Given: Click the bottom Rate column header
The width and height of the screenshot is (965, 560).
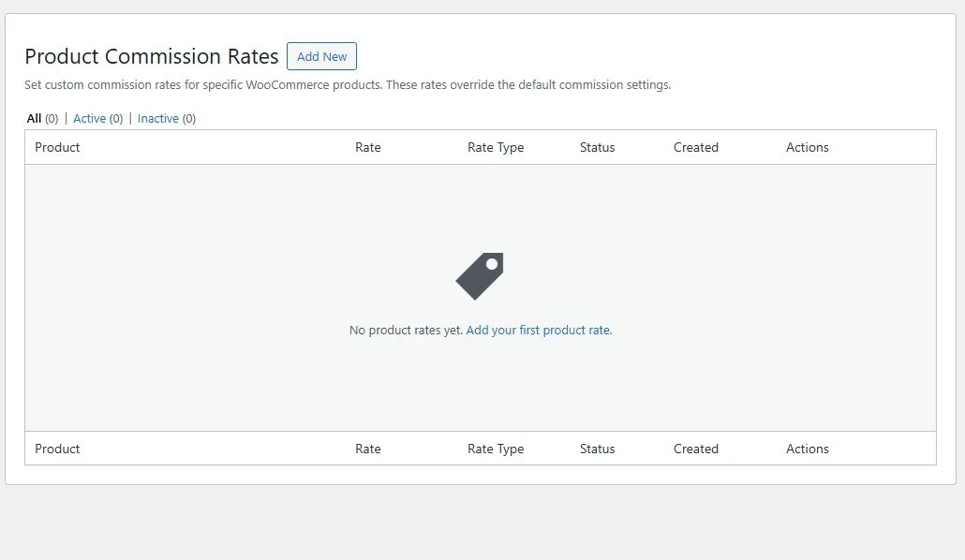Looking at the screenshot, I should tap(367, 449).
